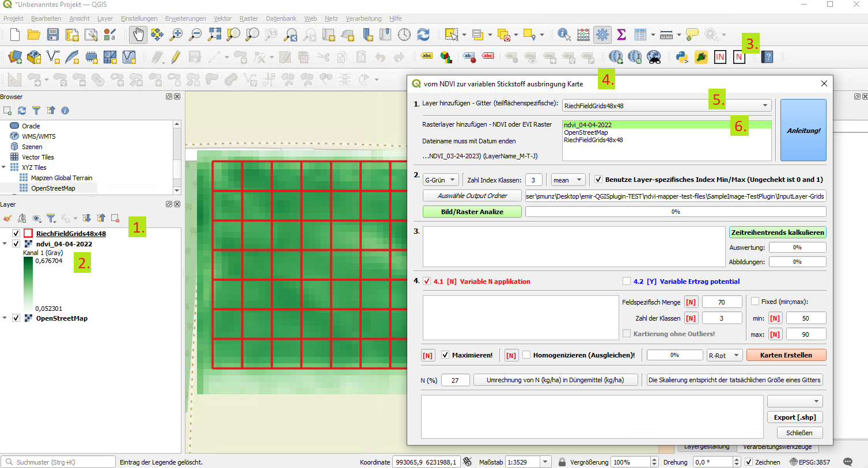The width and height of the screenshot is (868, 468).
Task: Show statistical summary with the Sigma icon
Action: click(x=621, y=35)
